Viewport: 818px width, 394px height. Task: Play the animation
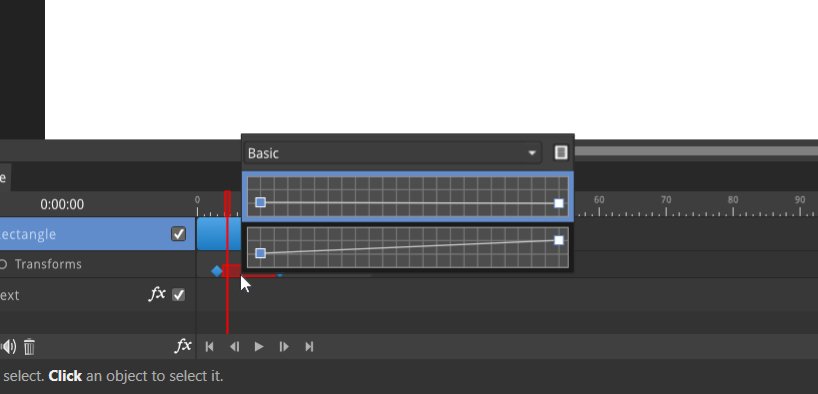click(259, 347)
